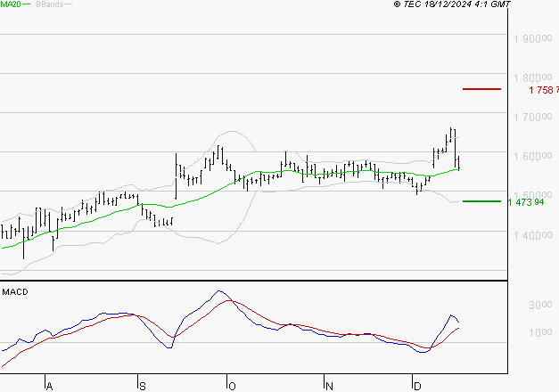
Task: Click the 1000 MACD axis label
Action: pyautogui.click(x=540, y=333)
